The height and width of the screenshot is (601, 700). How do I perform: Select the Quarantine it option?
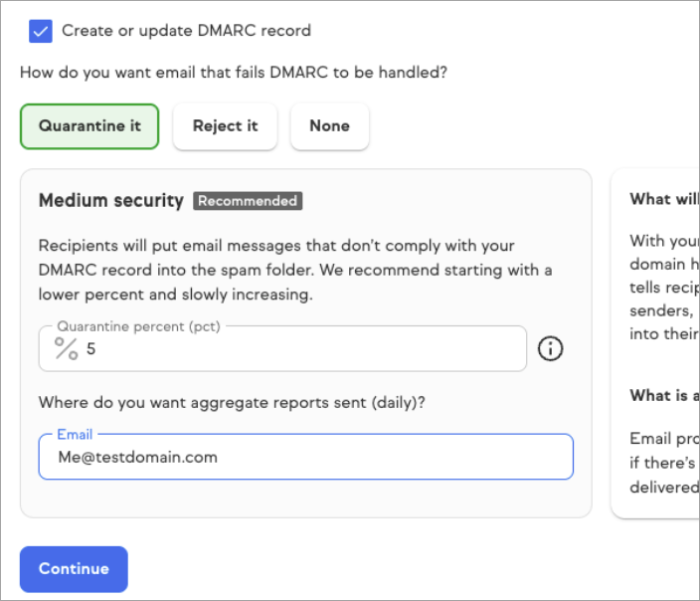89,126
